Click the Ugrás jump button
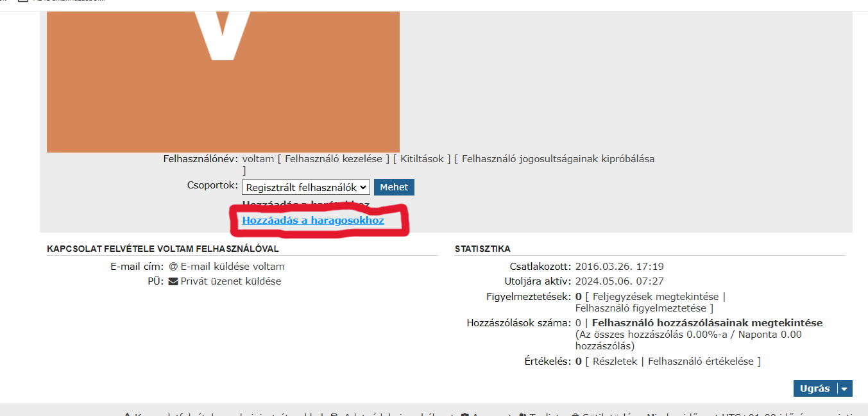 click(x=815, y=388)
